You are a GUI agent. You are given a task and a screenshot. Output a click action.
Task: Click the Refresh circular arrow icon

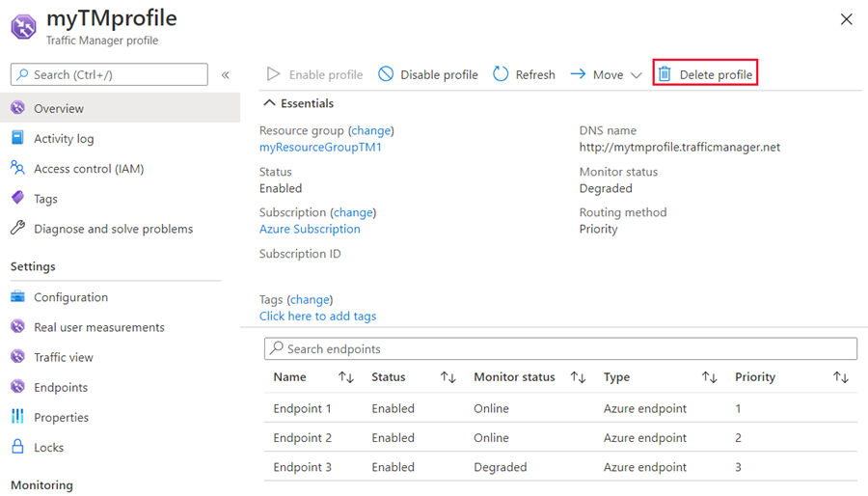(501, 73)
